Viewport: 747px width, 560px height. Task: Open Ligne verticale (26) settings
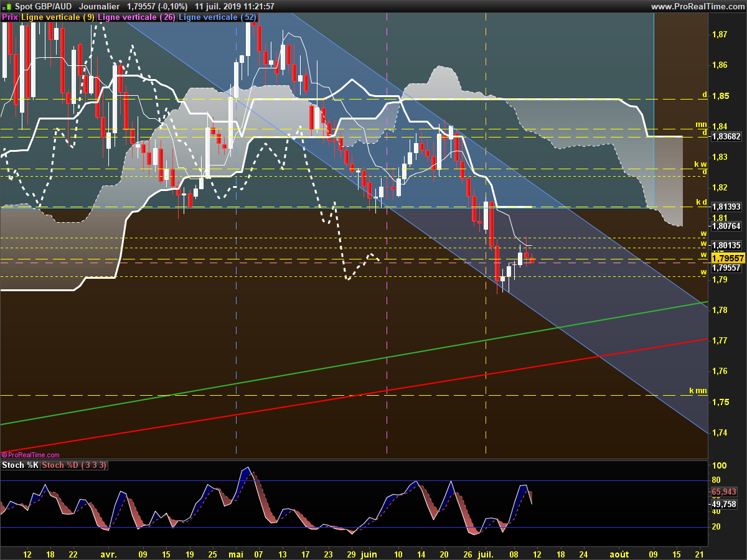pos(136,17)
